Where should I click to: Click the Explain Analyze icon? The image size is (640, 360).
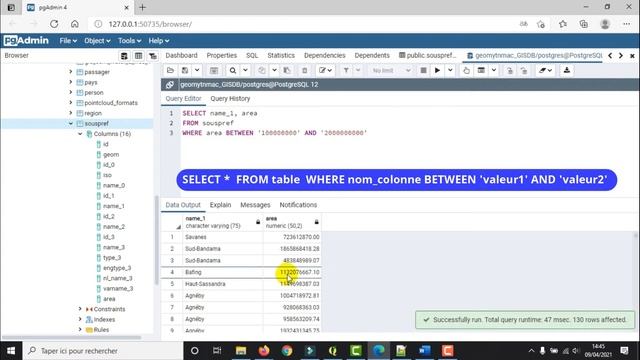482,71
